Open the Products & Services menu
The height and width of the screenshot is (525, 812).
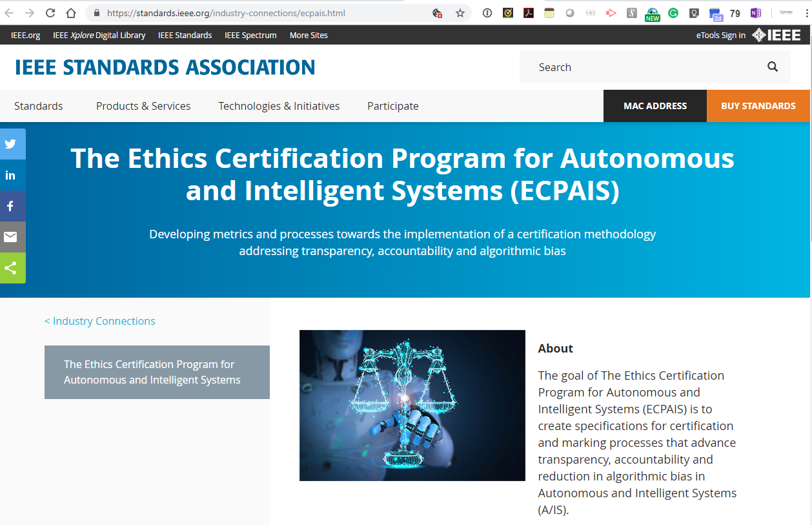[143, 106]
